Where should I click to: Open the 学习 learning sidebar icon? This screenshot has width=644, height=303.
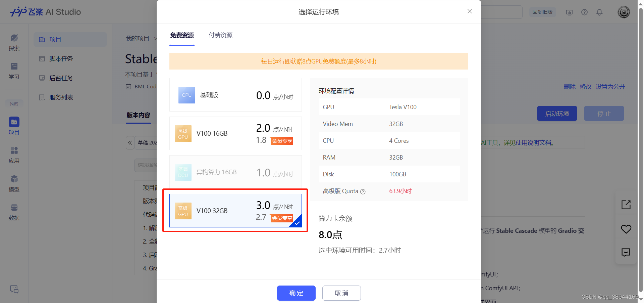[x=14, y=71]
